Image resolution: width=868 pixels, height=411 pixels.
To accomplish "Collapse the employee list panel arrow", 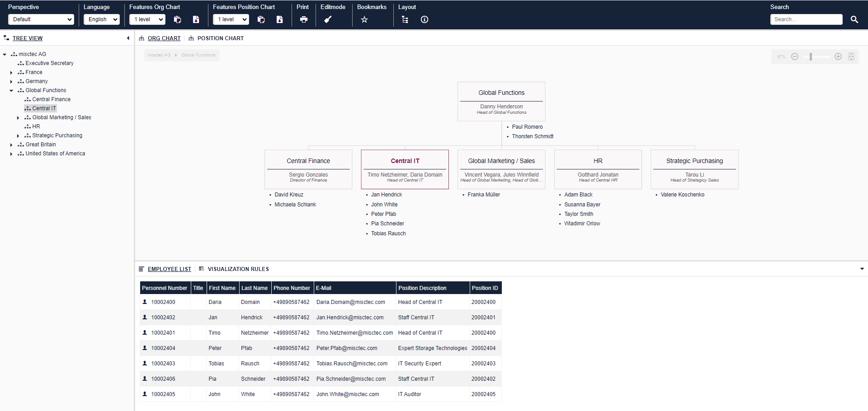I will pyautogui.click(x=862, y=269).
